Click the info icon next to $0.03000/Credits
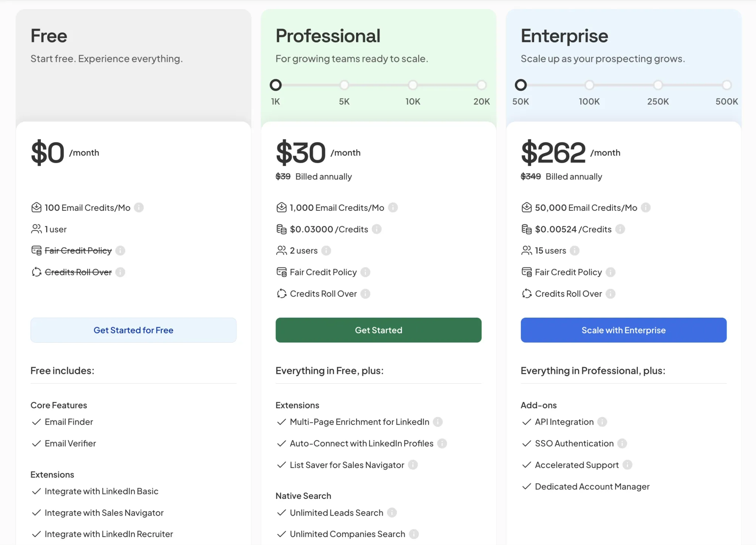 pyautogui.click(x=377, y=229)
